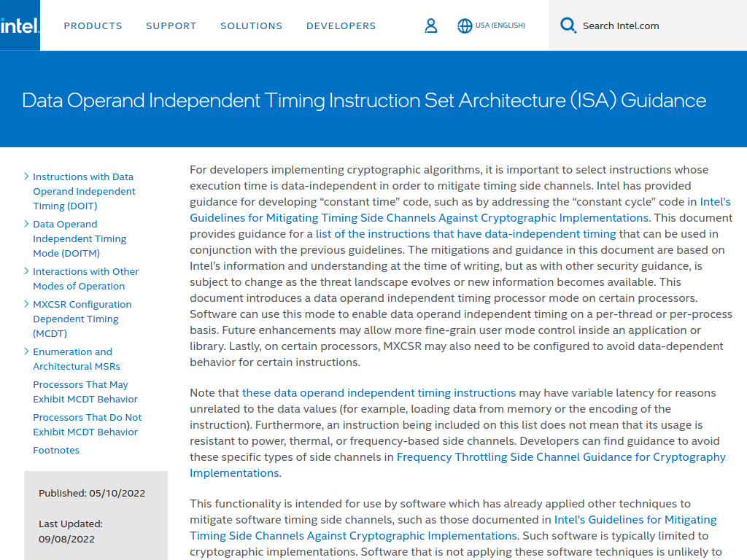Screen dimensions: 747x560
Task: Open the Developers menu
Action: point(341,26)
